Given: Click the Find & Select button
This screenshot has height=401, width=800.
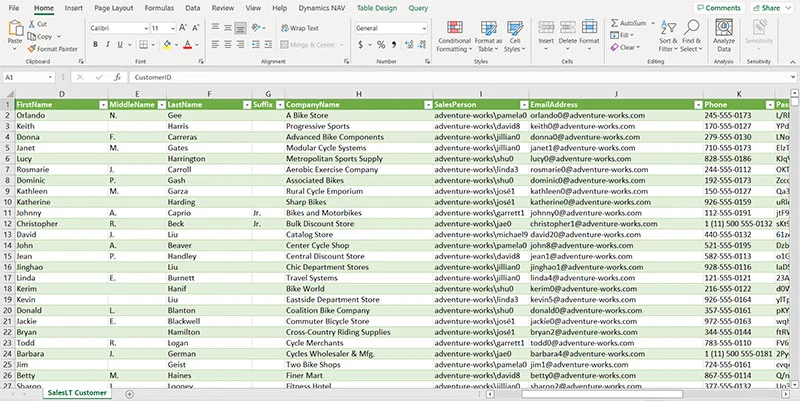Looking at the screenshot, I should pyautogui.click(x=691, y=36).
